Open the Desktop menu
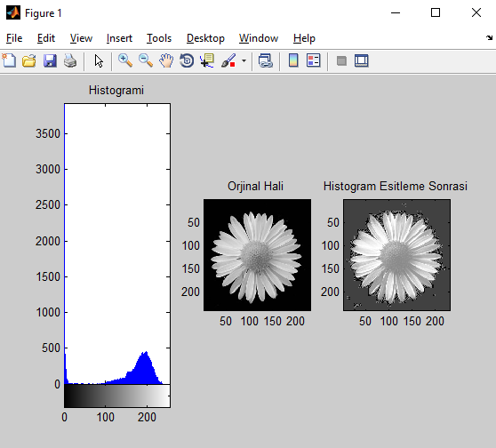 tap(205, 38)
